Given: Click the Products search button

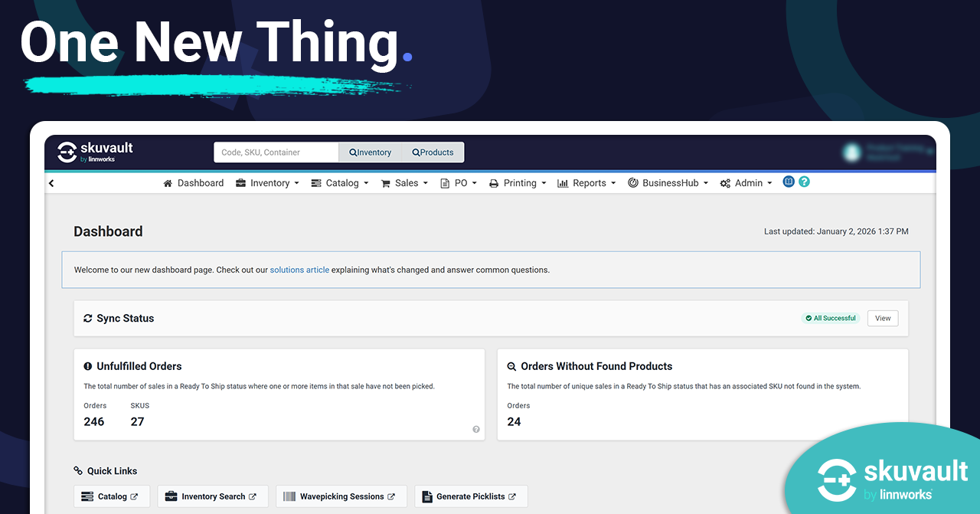Looking at the screenshot, I should pyautogui.click(x=433, y=152).
